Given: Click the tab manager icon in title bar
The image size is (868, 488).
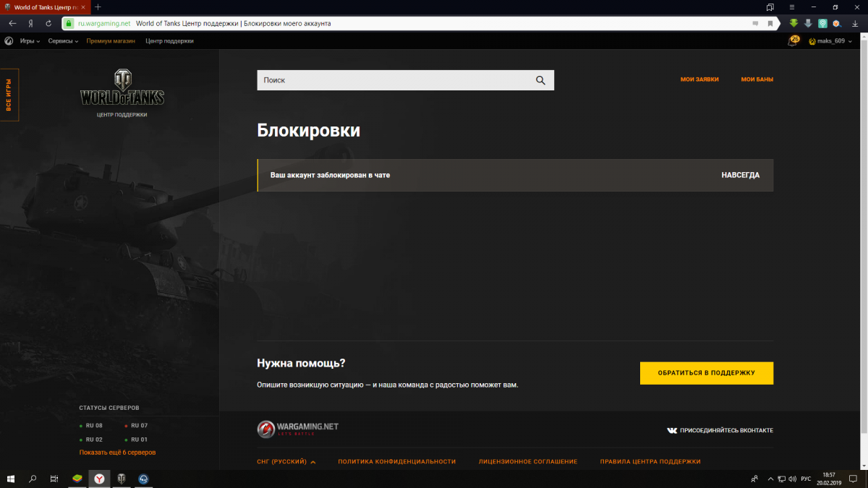Looking at the screenshot, I should tap(770, 7).
